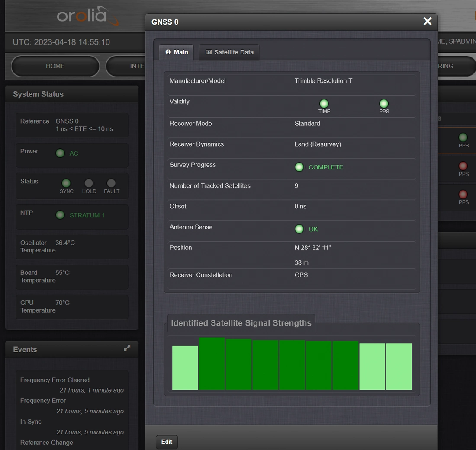Click Receiver Mode 'Standard' value

[x=307, y=124]
